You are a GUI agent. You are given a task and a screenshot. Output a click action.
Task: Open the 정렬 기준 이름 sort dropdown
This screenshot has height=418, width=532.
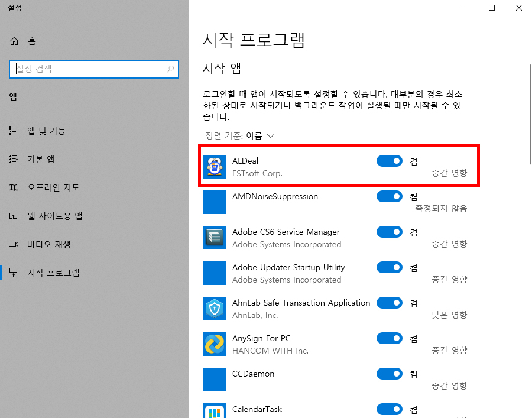coord(240,136)
